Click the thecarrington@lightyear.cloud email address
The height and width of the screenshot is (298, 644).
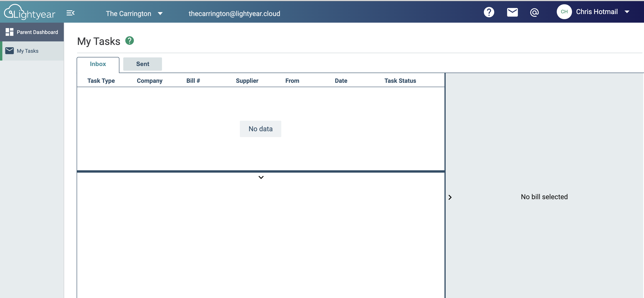(234, 13)
